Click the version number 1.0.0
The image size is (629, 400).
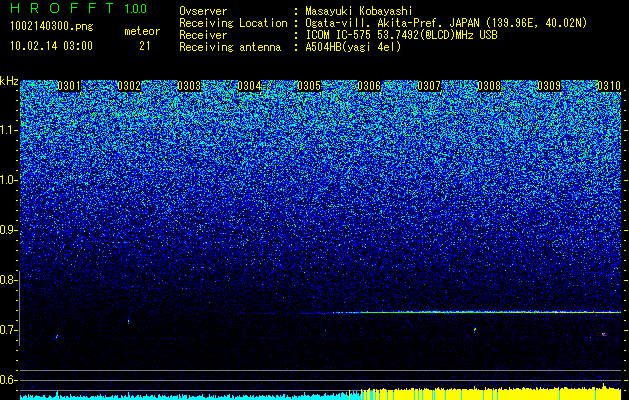click(135, 9)
